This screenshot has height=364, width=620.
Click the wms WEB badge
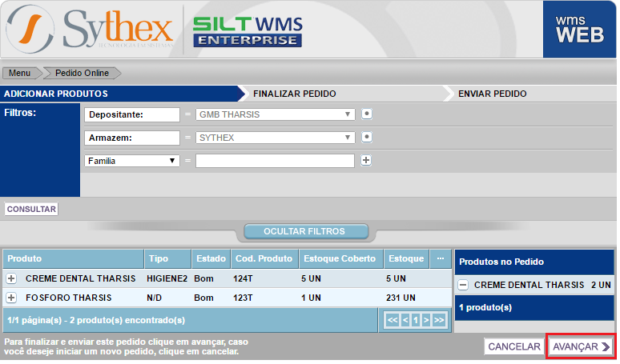(579, 30)
